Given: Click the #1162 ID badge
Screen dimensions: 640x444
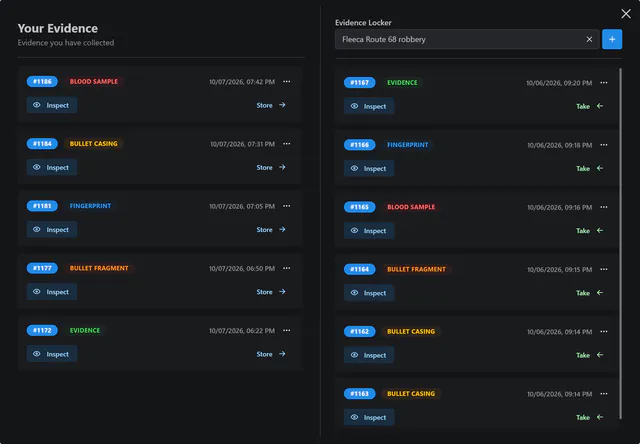Looking at the screenshot, I should tap(360, 331).
